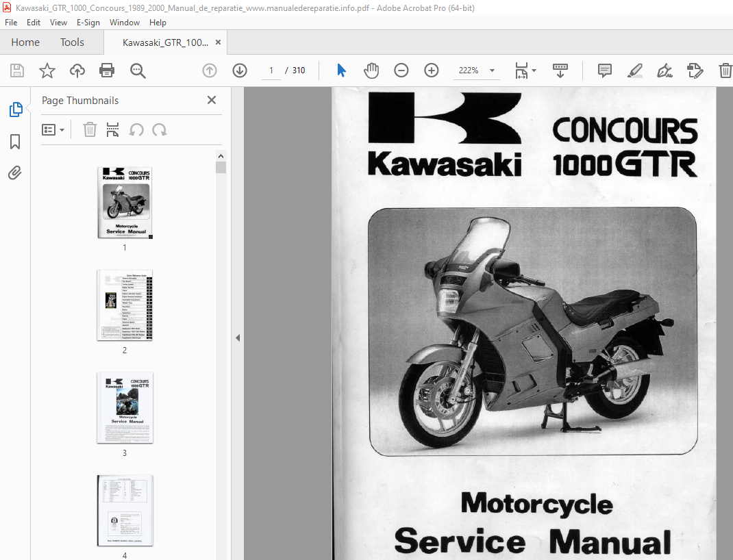Click the upload to cloud icon

click(77, 71)
